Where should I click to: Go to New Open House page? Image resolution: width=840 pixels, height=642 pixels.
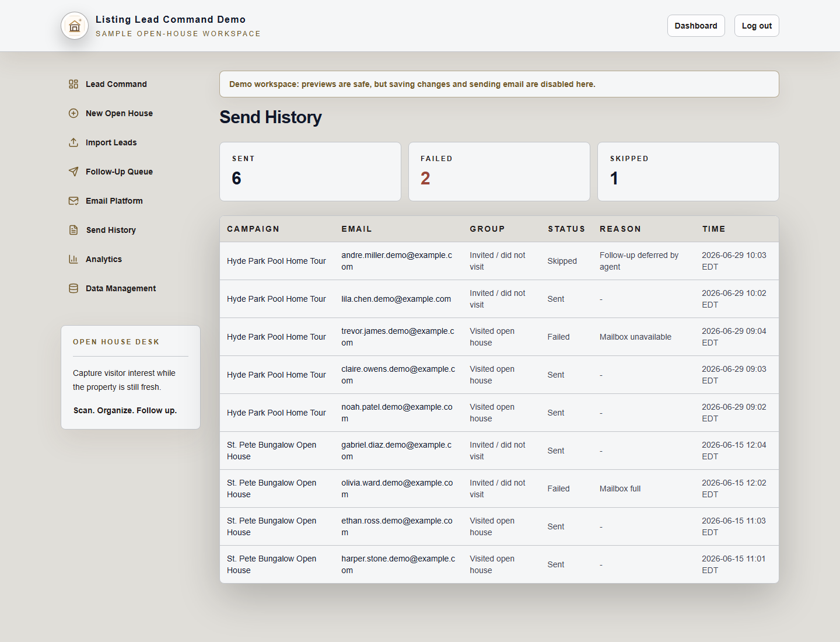(119, 113)
